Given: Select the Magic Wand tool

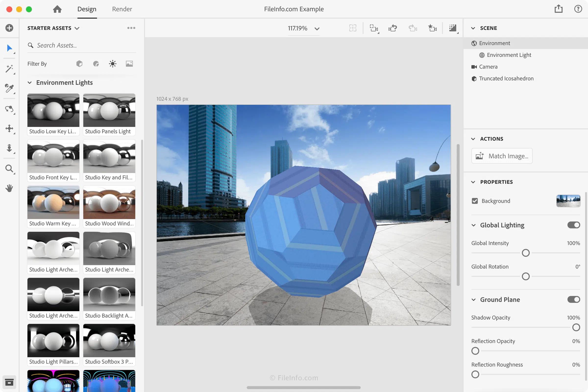Looking at the screenshot, I should (9, 68).
